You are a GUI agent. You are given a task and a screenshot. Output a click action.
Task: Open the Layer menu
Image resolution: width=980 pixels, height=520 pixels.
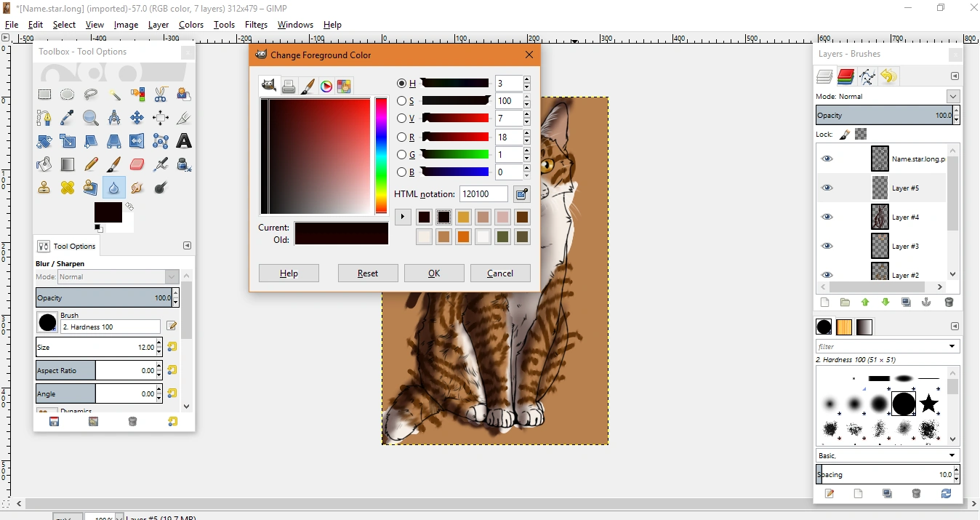click(158, 24)
